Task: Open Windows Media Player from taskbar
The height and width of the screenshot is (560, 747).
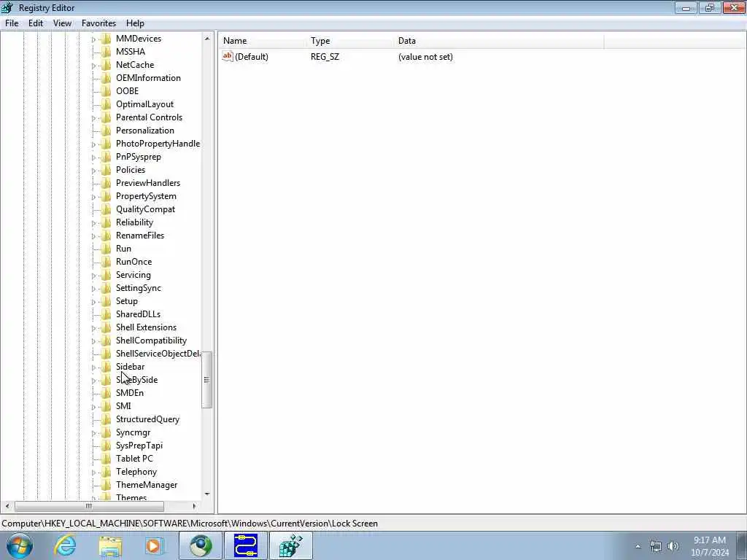Action: 155,545
